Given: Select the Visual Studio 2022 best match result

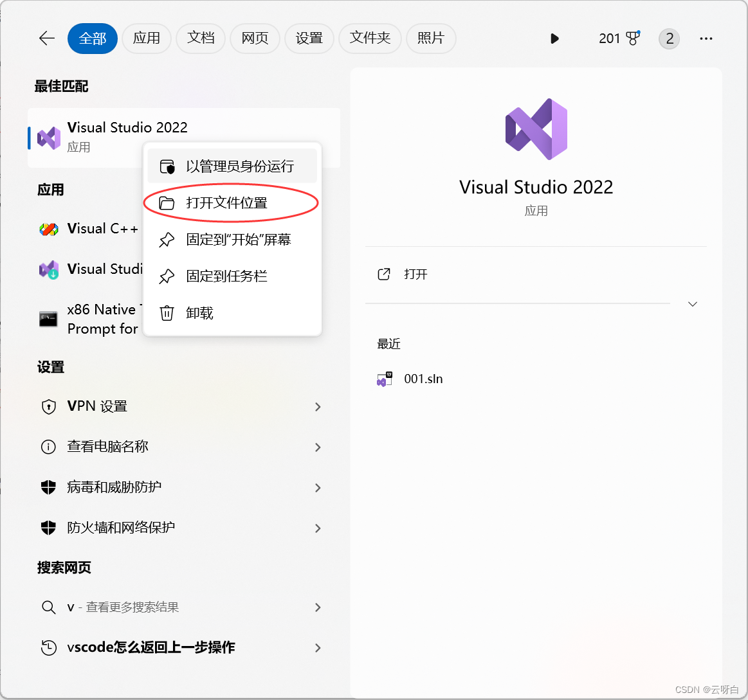Looking at the screenshot, I should 184,138.
